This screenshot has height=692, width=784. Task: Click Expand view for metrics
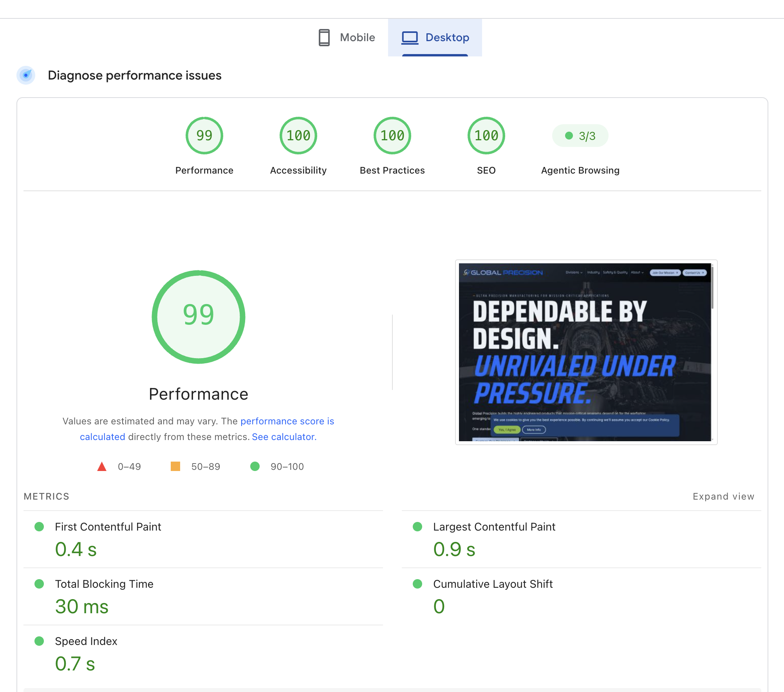pos(723,496)
